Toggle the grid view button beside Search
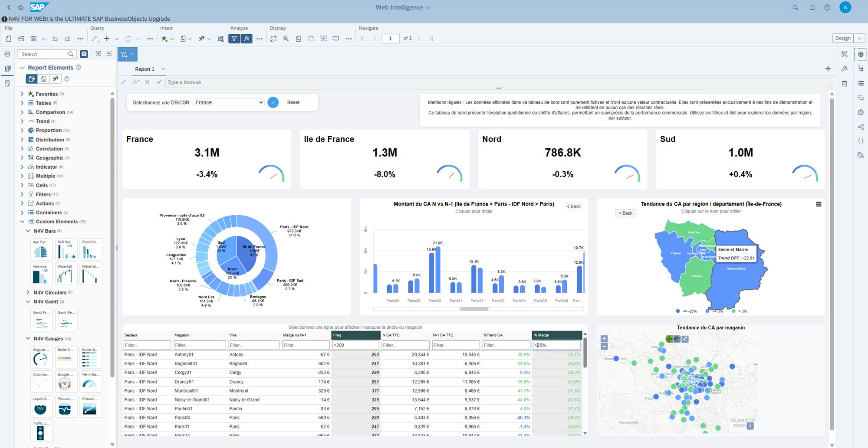This screenshot has height=448, width=868. (x=84, y=54)
